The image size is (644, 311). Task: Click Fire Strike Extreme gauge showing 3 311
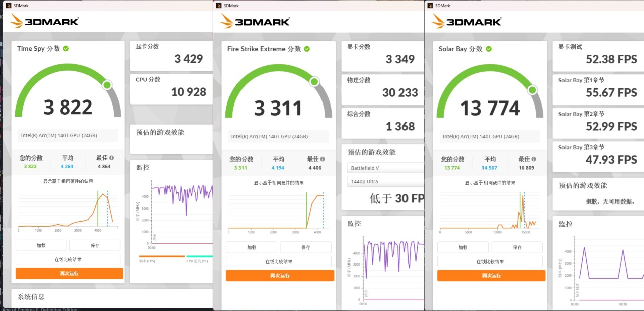pos(278,92)
